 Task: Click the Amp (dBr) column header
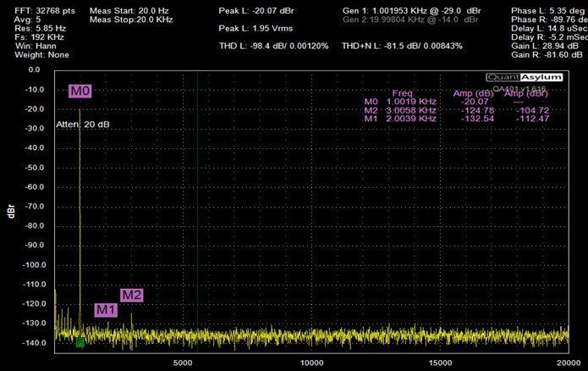point(525,93)
